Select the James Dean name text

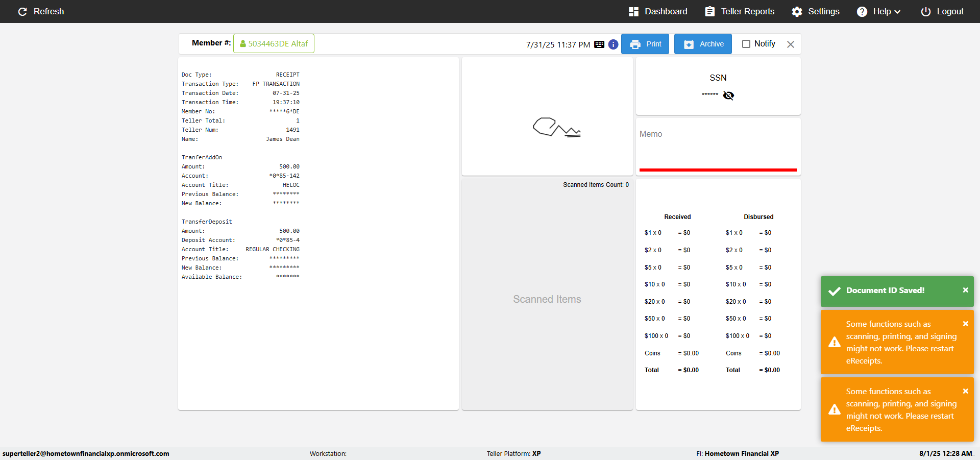[x=283, y=139]
